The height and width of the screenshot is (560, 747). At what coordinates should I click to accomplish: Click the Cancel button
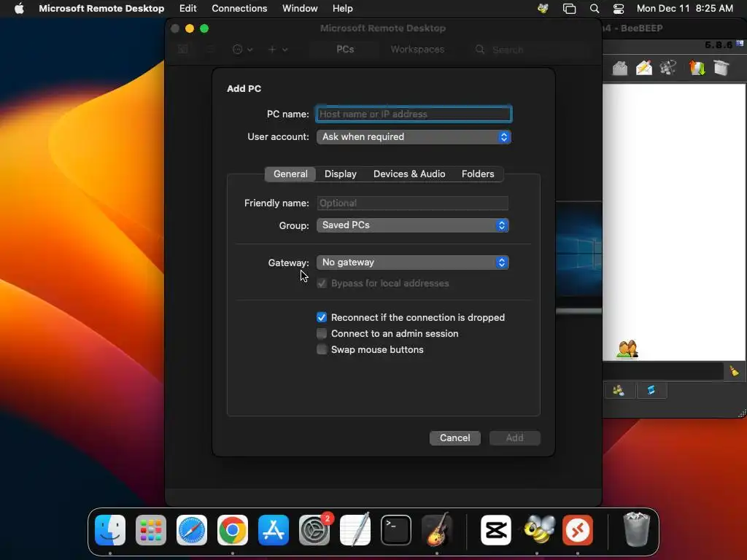[455, 438]
